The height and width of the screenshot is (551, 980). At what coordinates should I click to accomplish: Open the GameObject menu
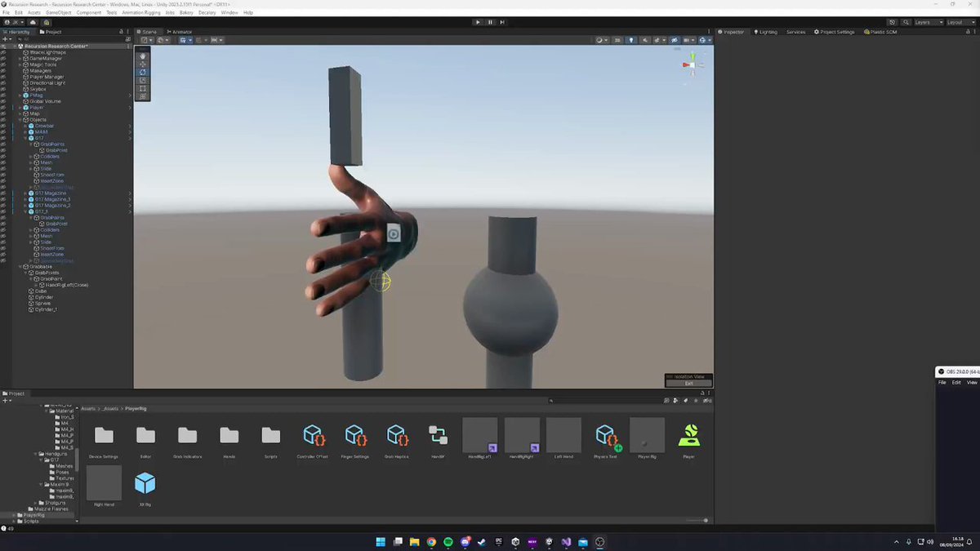coord(58,12)
